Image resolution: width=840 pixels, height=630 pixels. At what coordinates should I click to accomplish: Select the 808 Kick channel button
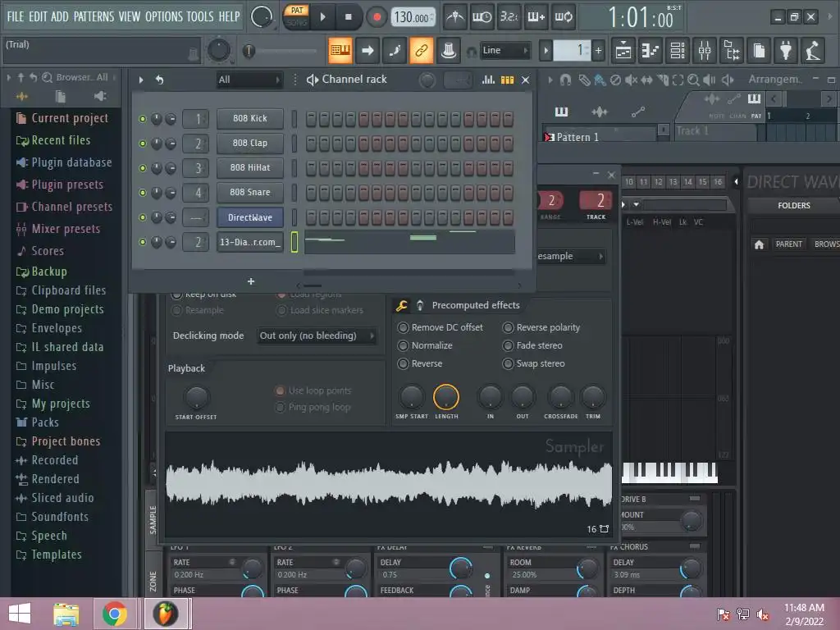point(250,118)
